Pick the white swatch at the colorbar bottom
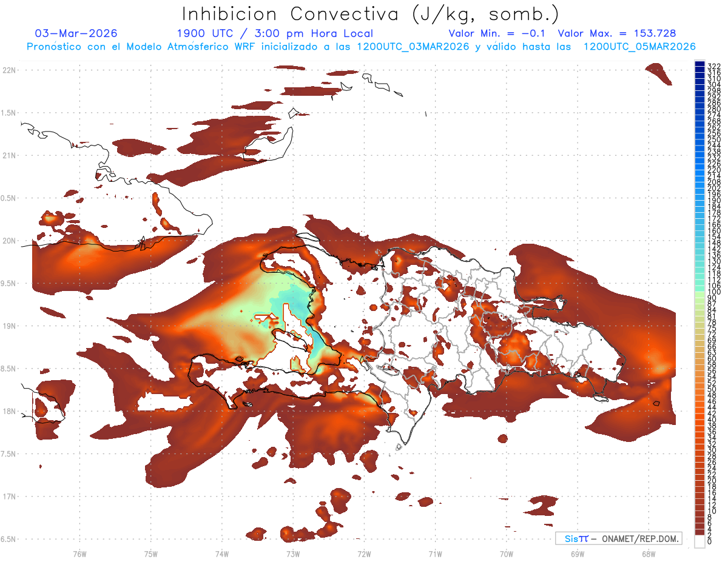 coord(699,541)
